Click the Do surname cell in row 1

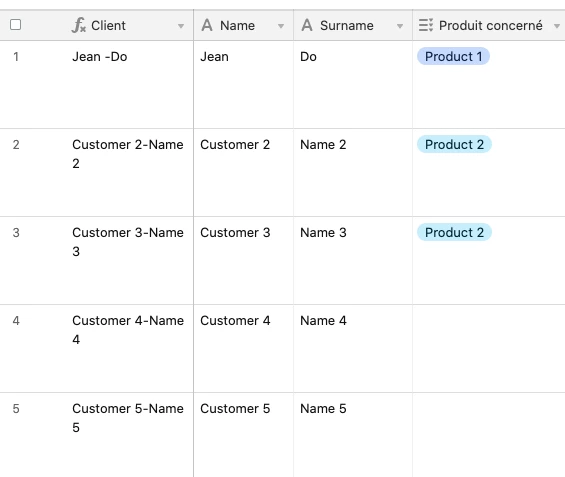tap(353, 85)
